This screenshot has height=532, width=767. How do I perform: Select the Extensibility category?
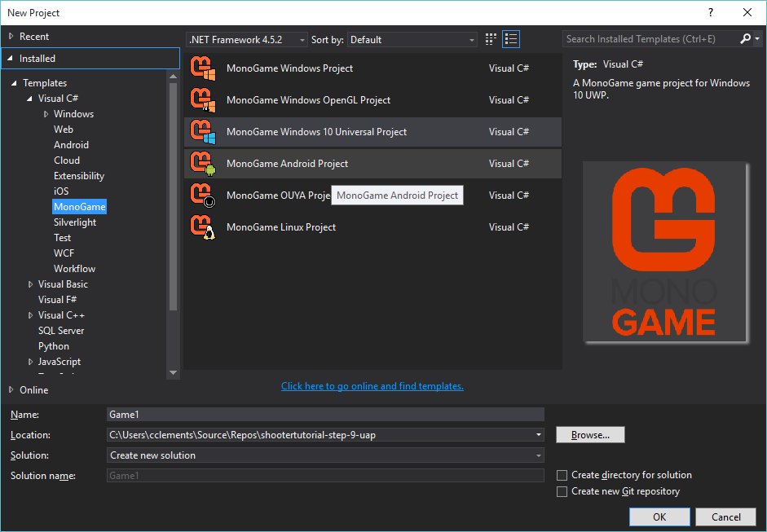[79, 175]
